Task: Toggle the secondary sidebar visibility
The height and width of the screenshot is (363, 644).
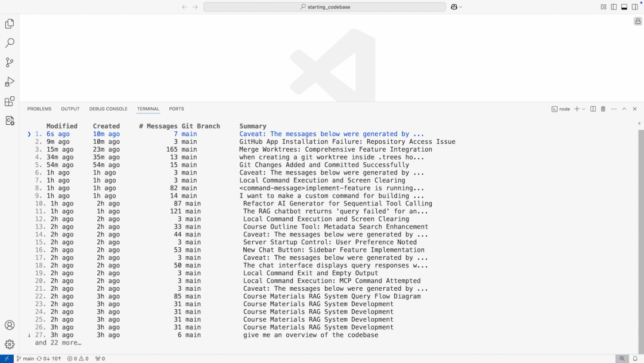Action: 634,7
